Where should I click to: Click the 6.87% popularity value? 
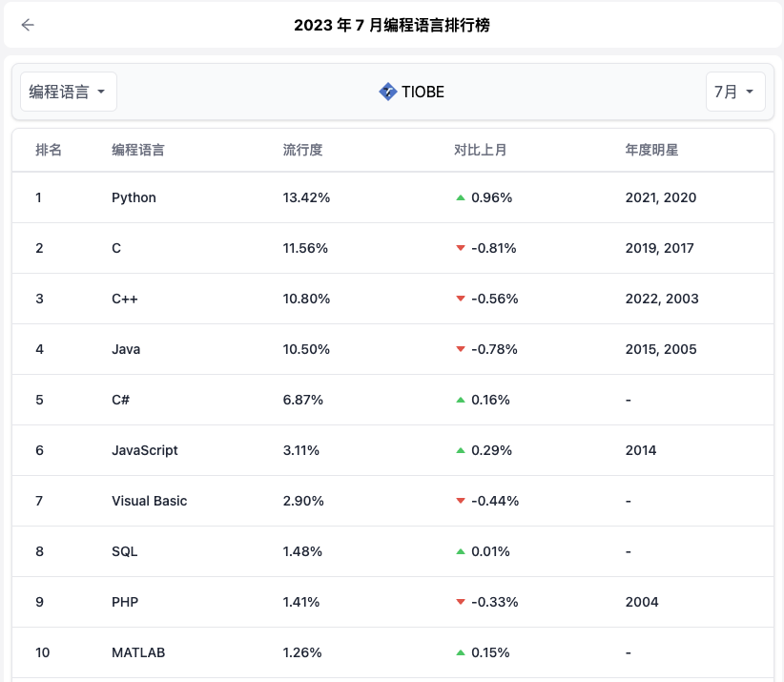click(303, 400)
